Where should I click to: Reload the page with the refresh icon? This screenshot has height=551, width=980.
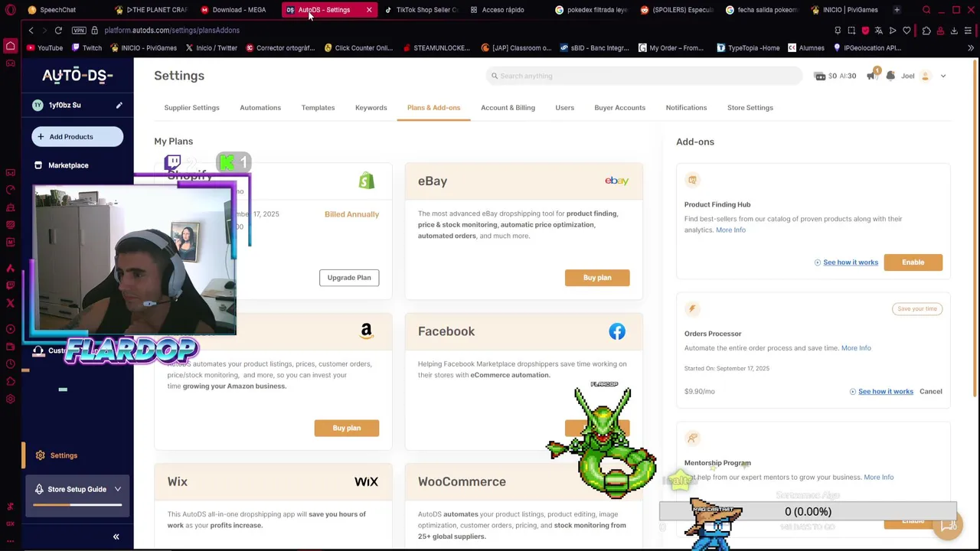tap(58, 30)
